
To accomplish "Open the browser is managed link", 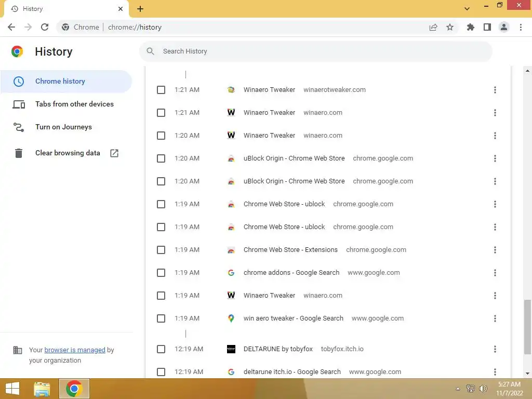I will coord(75,350).
